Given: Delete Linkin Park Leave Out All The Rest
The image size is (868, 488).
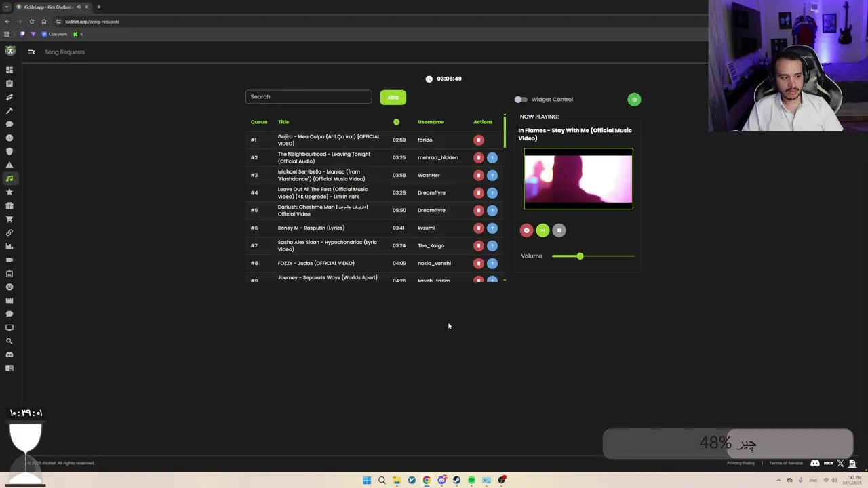Looking at the screenshot, I should [479, 192].
